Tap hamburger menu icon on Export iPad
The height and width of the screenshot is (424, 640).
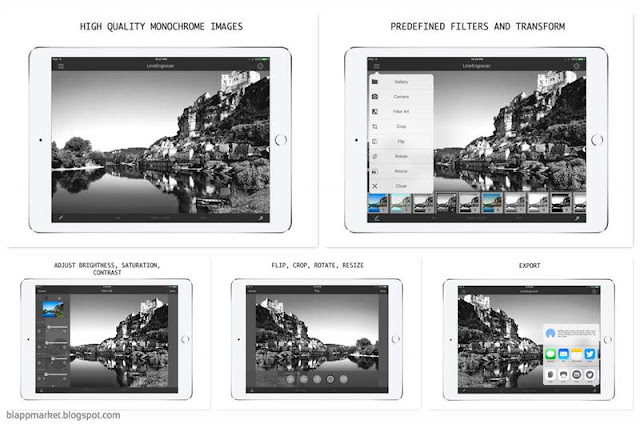tap(463, 291)
